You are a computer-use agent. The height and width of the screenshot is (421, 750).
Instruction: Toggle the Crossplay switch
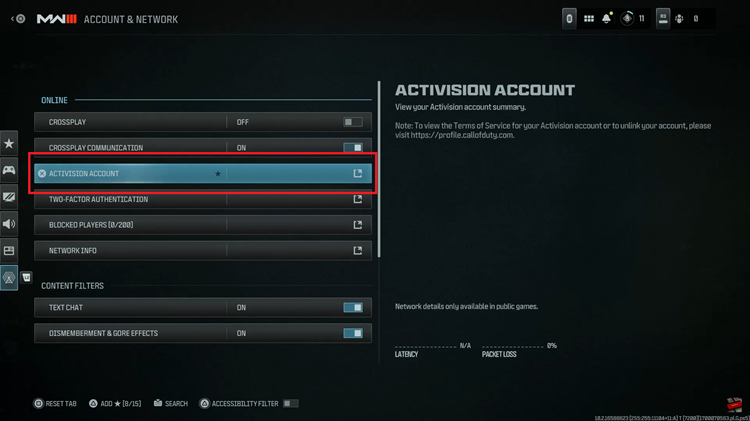point(353,122)
